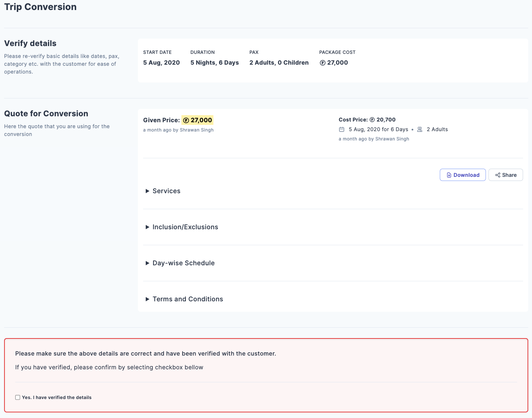532x418 pixels.
Task: Click the Quote for Conversion section heading
Action: pos(46,113)
